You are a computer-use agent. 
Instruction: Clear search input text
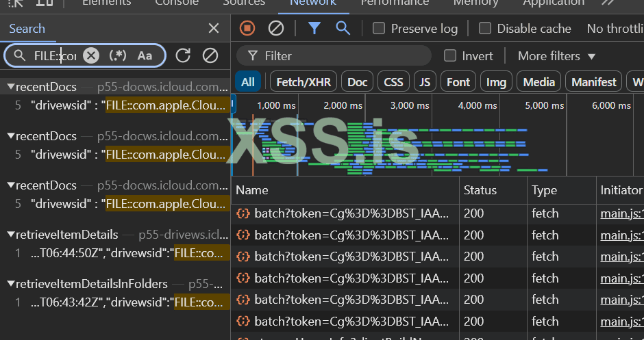(x=91, y=55)
